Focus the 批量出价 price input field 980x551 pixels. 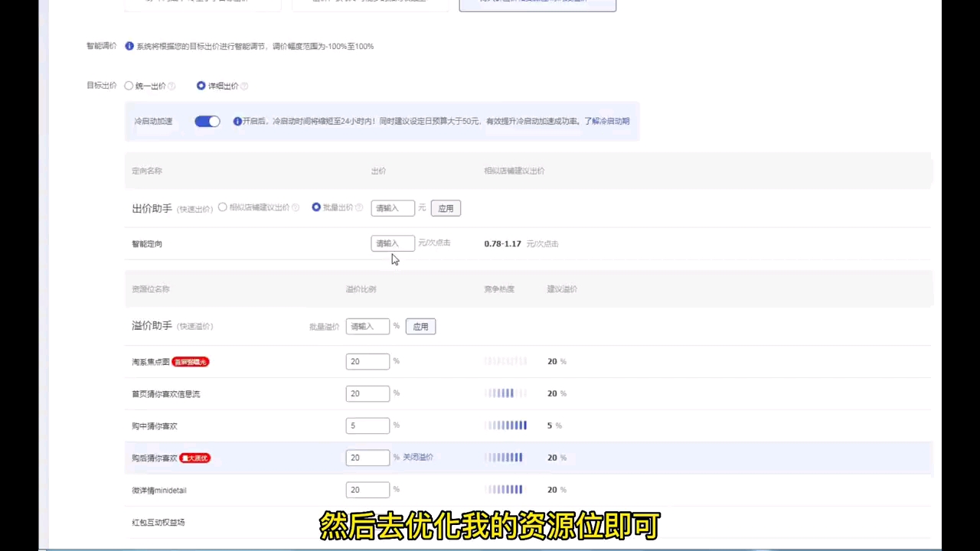coord(393,208)
